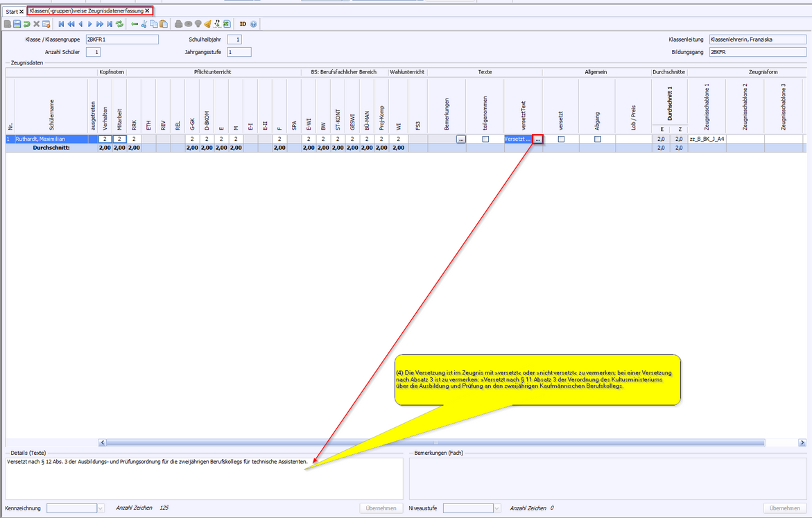812x518 pixels.
Task: Toggle the 'teilgenommen' checkbox for Ruthardt
Action: [x=485, y=139]
